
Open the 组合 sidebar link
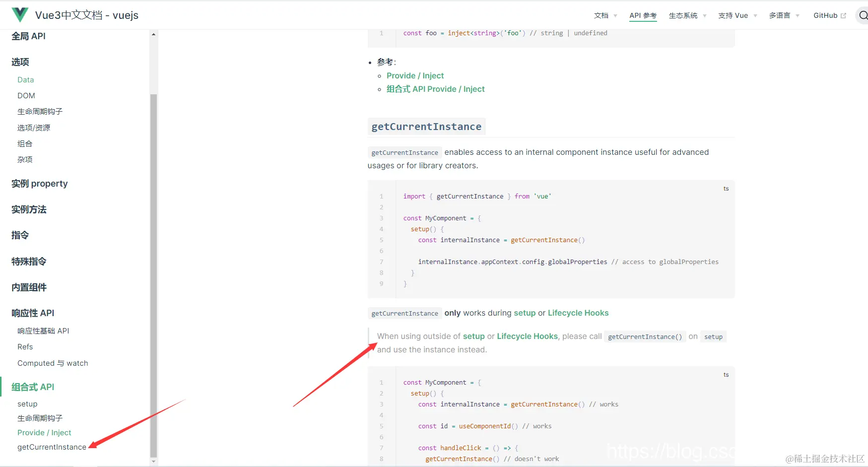(25, 143)
